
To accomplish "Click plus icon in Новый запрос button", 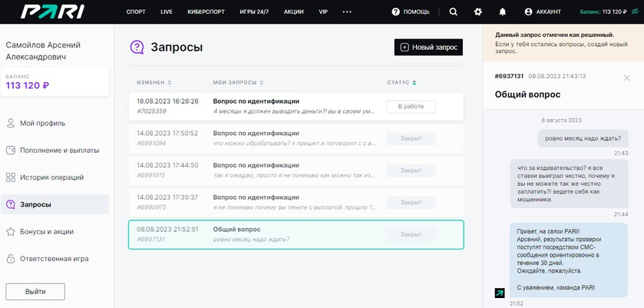I will tap(405, 48).
